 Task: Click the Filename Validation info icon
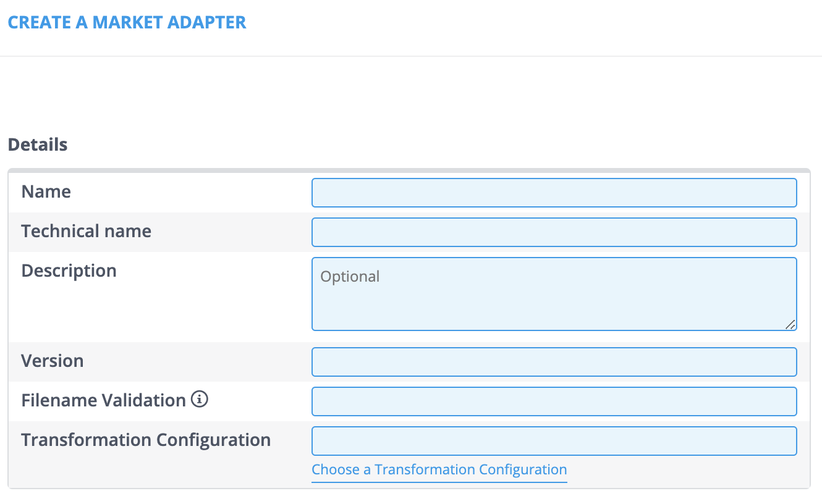click(200, 400)
